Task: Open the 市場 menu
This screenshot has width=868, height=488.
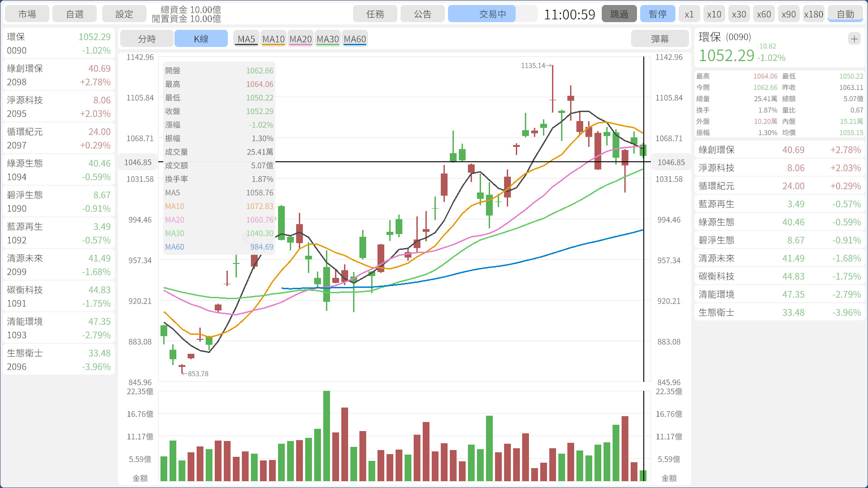Action: [27, 14]
